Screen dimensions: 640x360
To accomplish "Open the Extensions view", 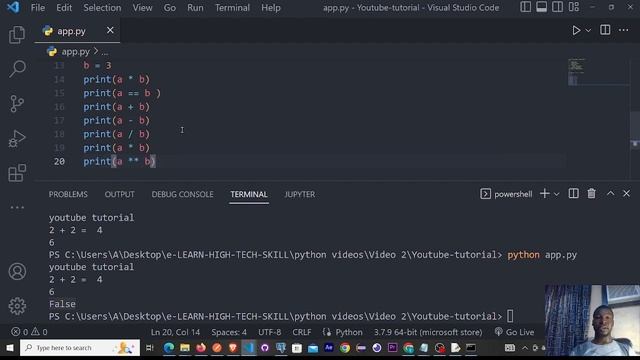I will (x=17, y=173).
